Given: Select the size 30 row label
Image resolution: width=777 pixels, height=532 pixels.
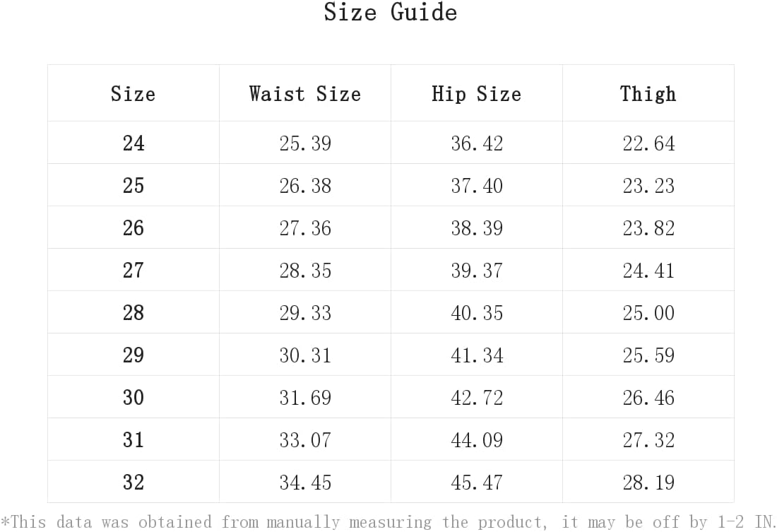Looking at the screenshot, I should [x=134, y=398].
